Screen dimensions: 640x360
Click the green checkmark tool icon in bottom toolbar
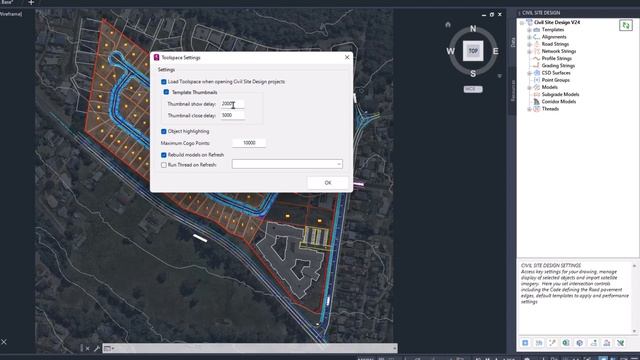click(620, 343)
